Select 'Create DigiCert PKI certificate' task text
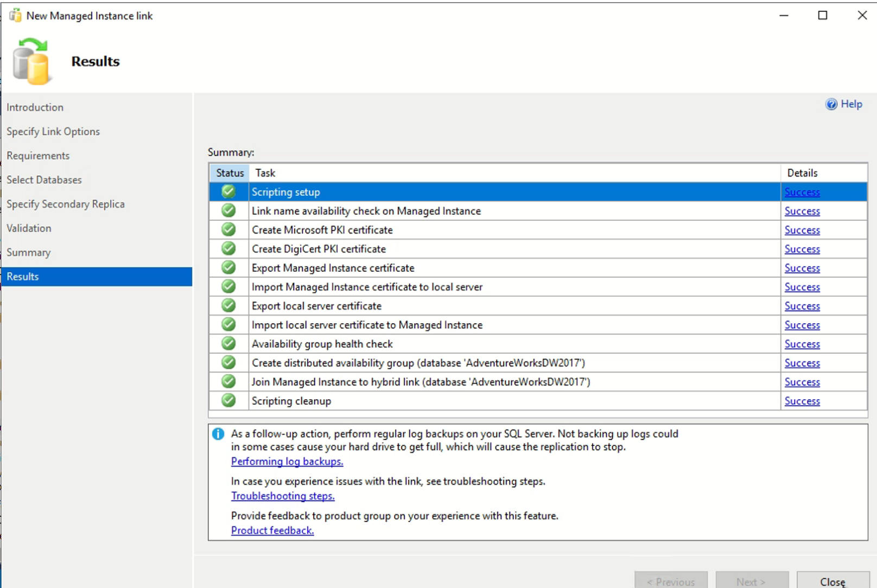The width and height of the screenshot is (877, 588). (x=319, y=249)
